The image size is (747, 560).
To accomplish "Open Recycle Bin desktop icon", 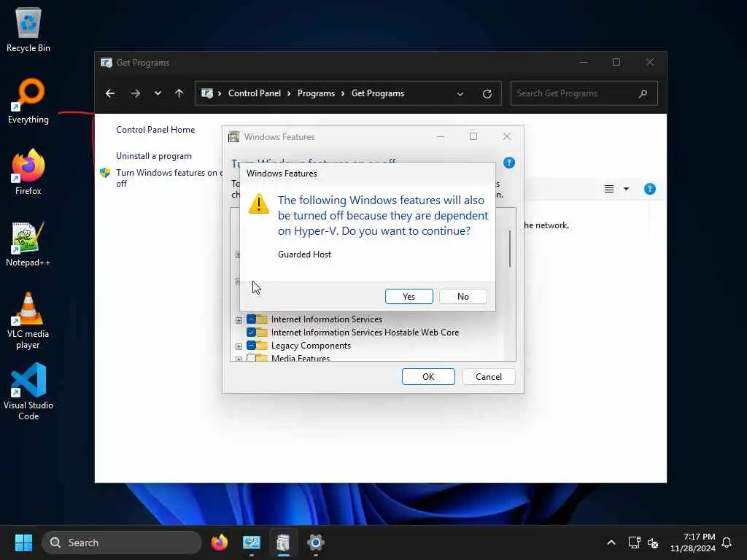I will (x=28, y=29).
